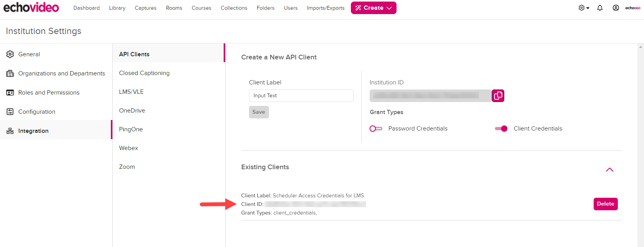
Task: Open Roles and Permissions settings
Action: [x=56, y=93]
